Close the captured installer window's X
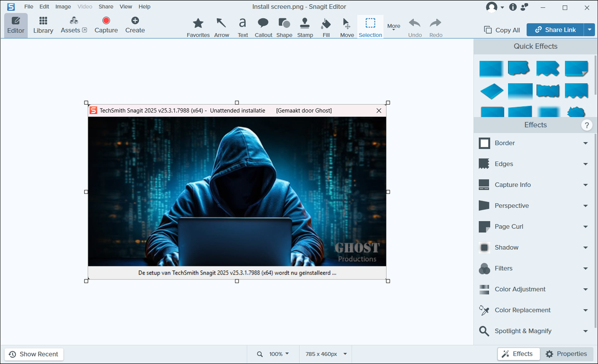The image size is (598, 364). 379,111
